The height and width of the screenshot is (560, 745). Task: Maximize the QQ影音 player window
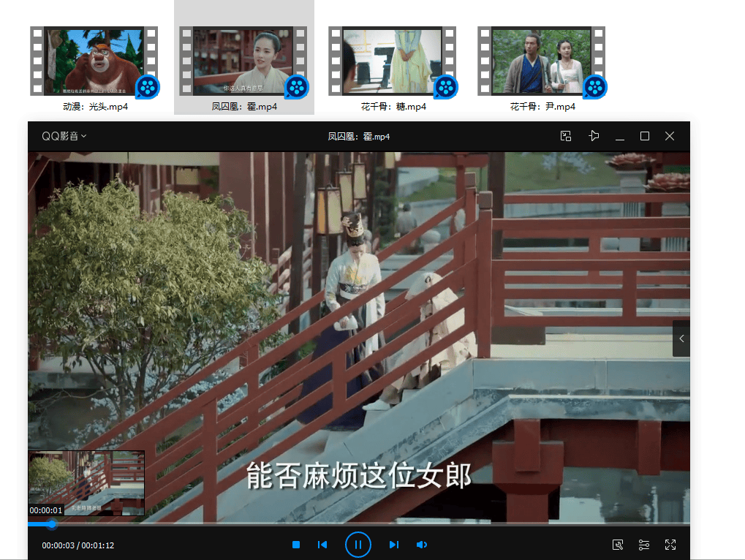pos(645,136)
